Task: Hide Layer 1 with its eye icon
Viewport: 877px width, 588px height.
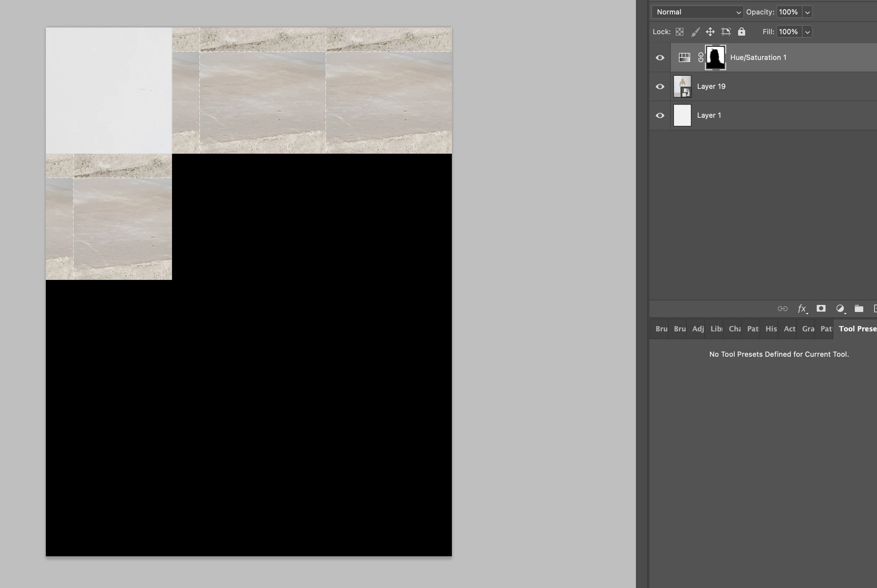Action: tap(660, 116)
